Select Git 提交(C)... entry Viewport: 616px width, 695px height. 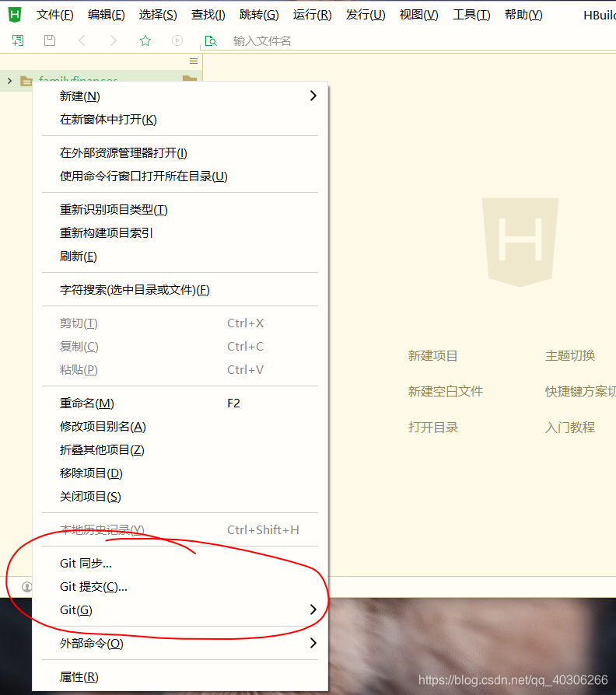point(180,587)
